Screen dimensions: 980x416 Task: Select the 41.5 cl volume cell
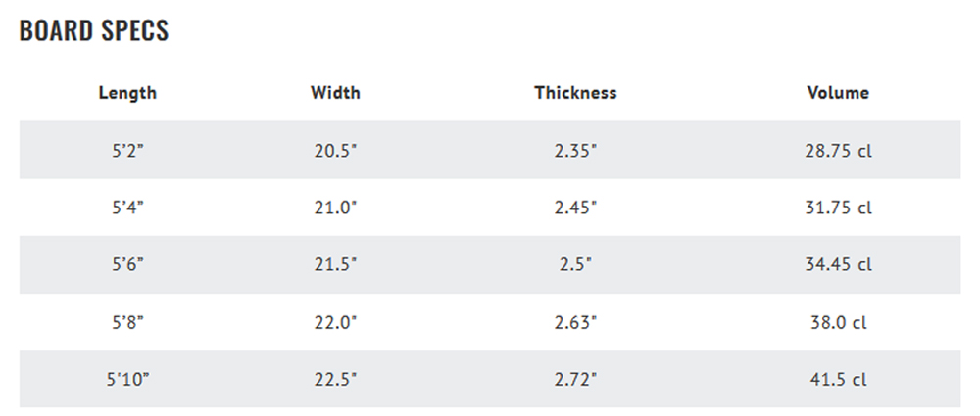point(838,379)
